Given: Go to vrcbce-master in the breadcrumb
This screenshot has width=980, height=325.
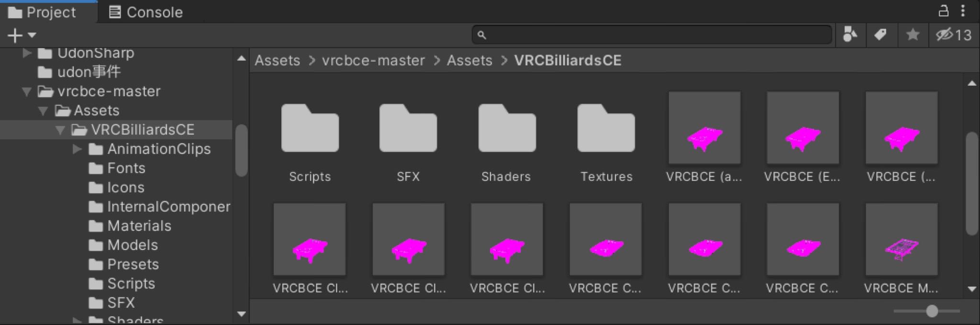Looking at the screenshot, I should [x=373, y=60].
